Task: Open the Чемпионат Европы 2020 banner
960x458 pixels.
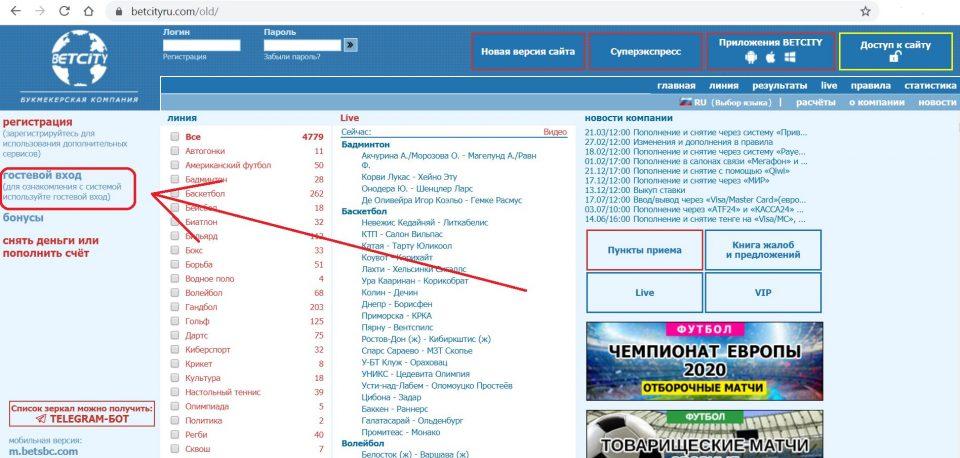Action: (704, 361)
